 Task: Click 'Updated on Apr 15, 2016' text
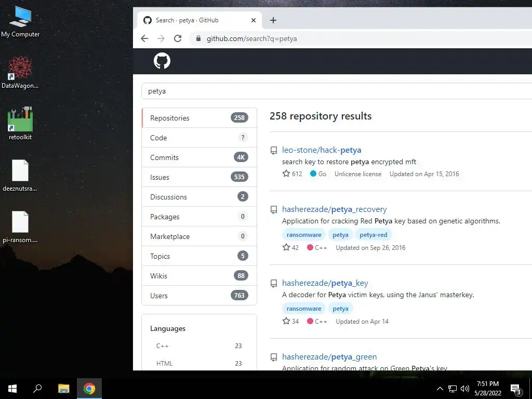(424, 174)
